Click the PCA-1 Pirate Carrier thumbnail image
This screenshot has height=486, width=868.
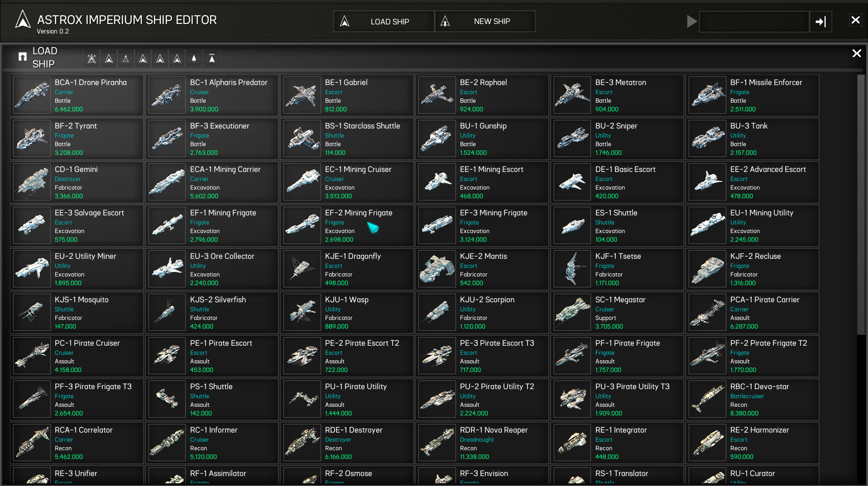(707, 312)
